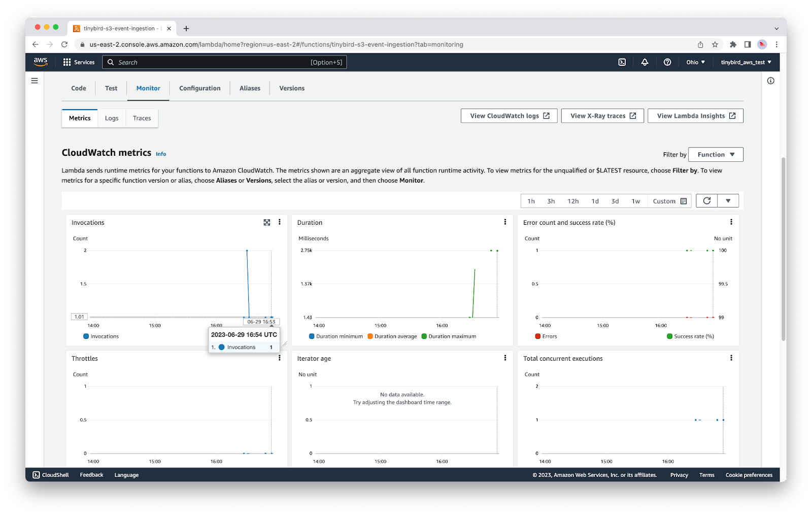Click the info panel icon at right
Viewport: 812px width, 515px height.
pos(770,81)
